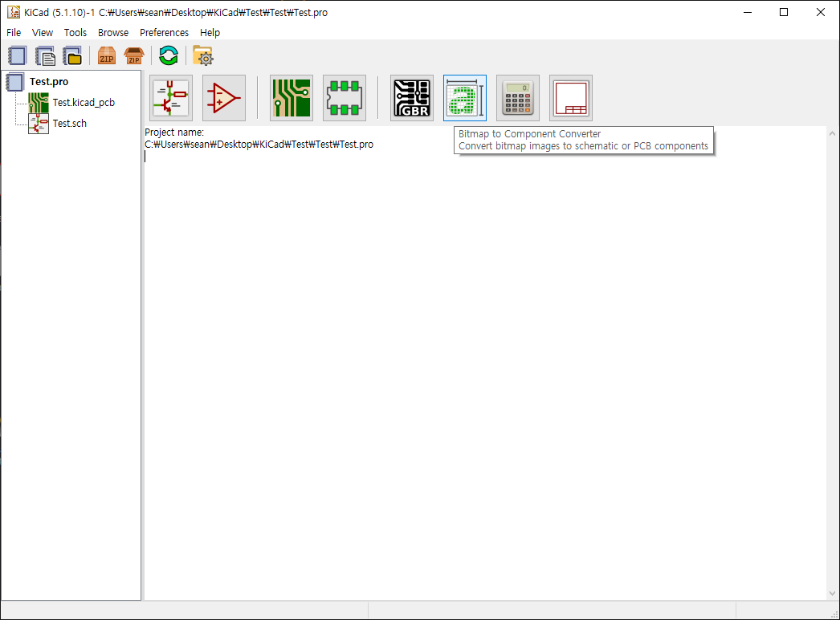Open project folder in file explorer icon

click(x=203, y=55)
